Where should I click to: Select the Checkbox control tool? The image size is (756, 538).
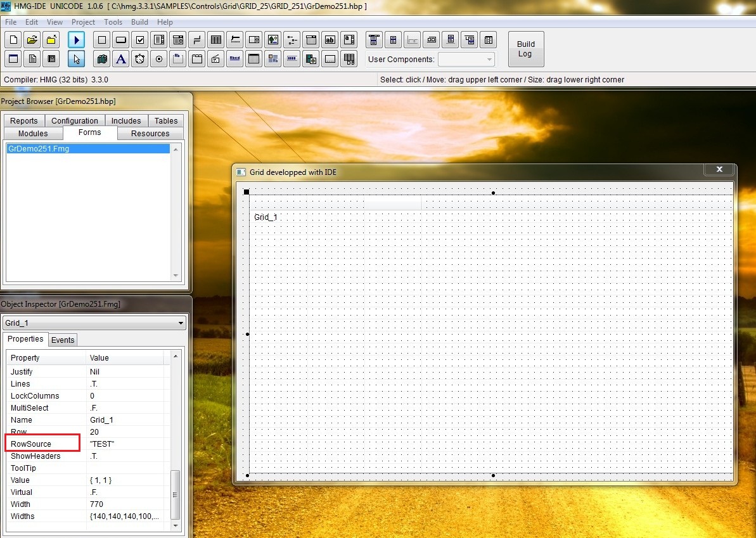[x=139, y=39]
